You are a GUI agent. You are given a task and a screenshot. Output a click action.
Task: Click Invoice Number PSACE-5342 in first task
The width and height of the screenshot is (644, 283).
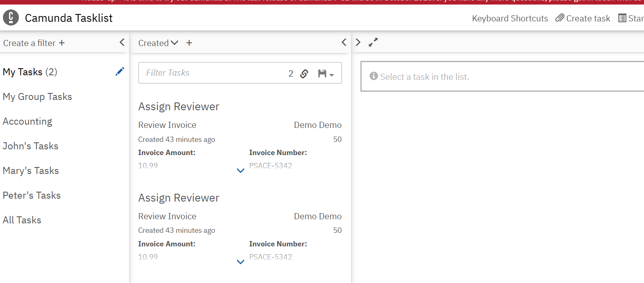click(270, 166)
